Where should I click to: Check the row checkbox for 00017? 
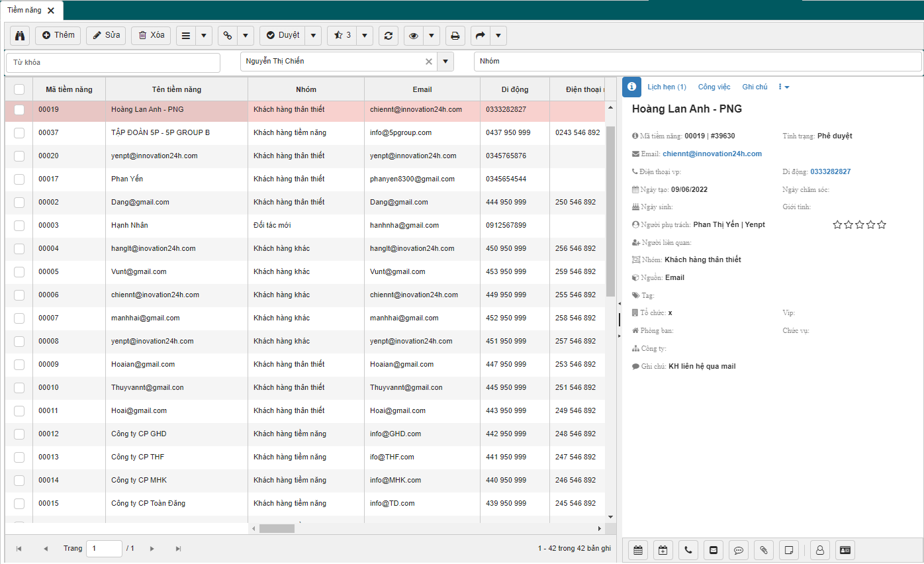tap(19, 179)
